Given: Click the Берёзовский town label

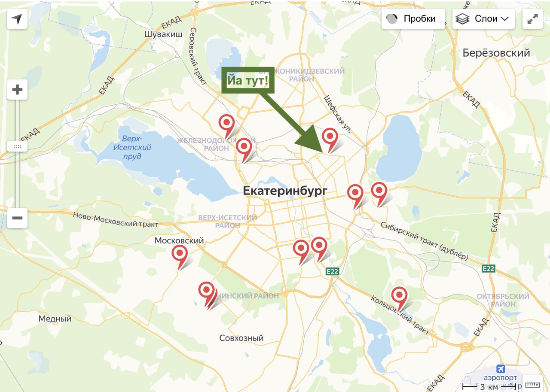Looking at the screenshot, I should pos(496,53).
